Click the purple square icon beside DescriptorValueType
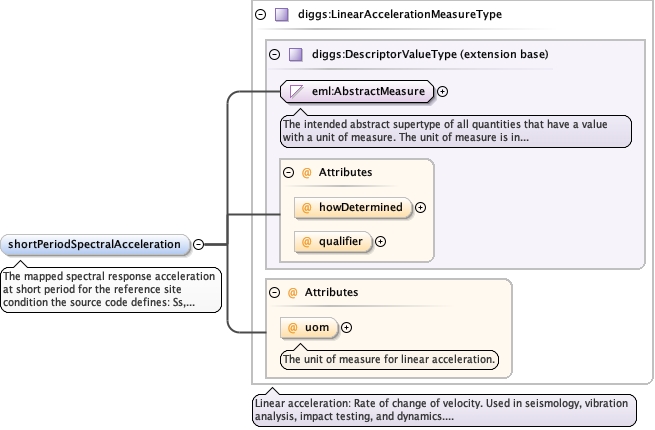655x430 pixels. pos(296,54)
